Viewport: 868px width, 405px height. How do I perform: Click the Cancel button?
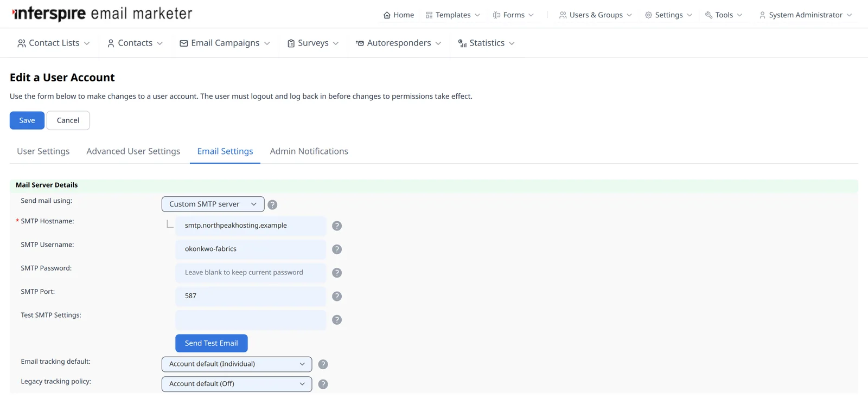click(68, 120)
